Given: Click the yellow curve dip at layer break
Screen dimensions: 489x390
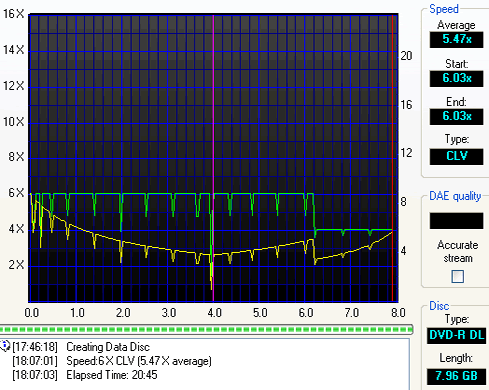Looking at the screenshot, I should (211, 273).
